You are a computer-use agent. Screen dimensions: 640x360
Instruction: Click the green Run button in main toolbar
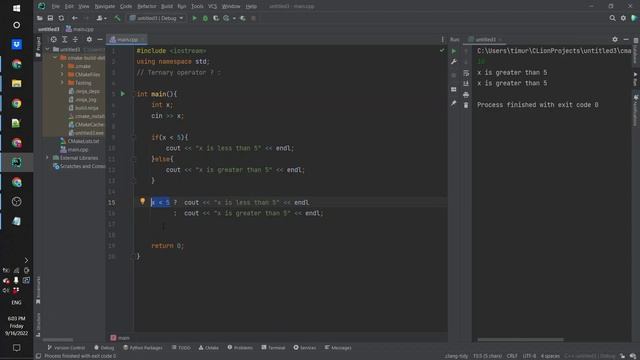[x=194, y=18]
